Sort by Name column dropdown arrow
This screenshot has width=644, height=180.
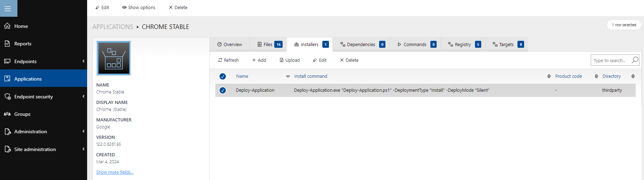click(288, 76)
